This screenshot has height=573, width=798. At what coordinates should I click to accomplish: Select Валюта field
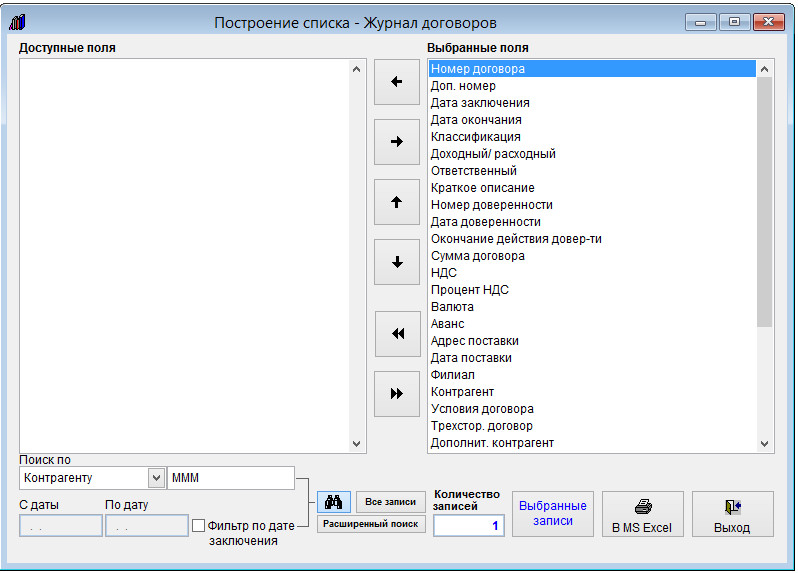593,307
